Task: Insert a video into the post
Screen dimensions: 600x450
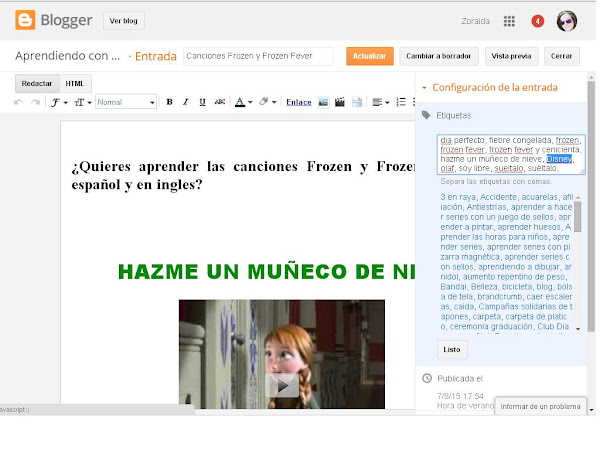Action: pos(339,102)
